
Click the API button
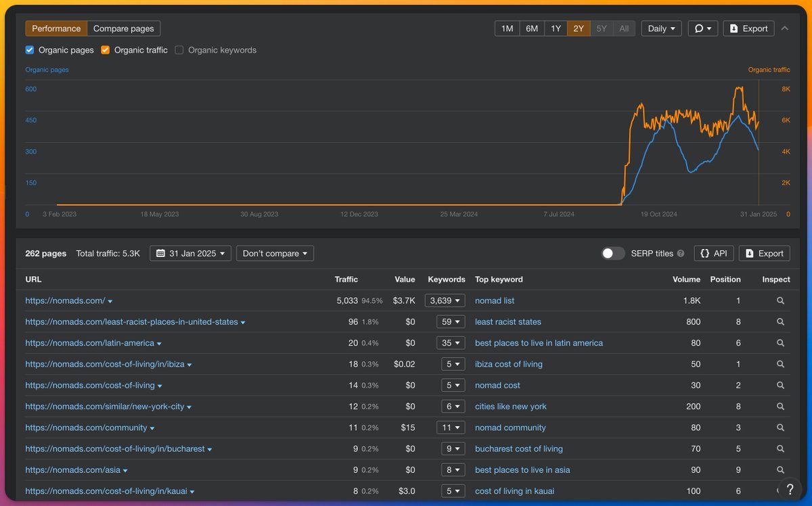714,253
